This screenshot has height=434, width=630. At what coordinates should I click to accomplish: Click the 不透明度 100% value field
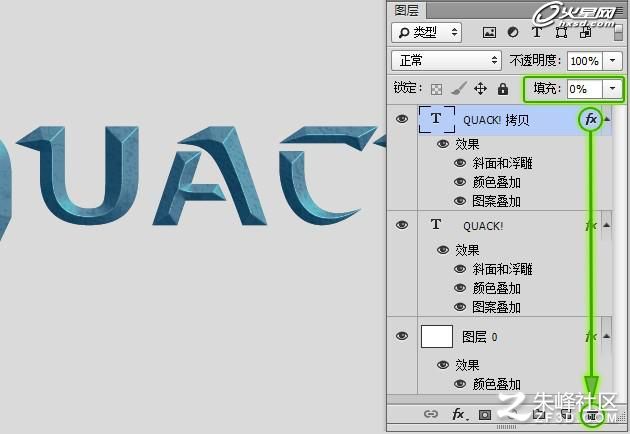coord(585,61)
